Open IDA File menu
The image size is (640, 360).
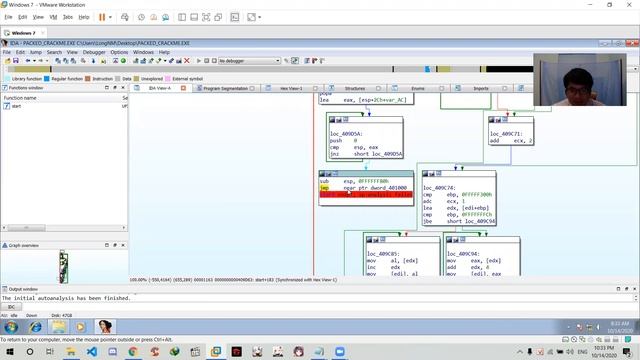7,52
